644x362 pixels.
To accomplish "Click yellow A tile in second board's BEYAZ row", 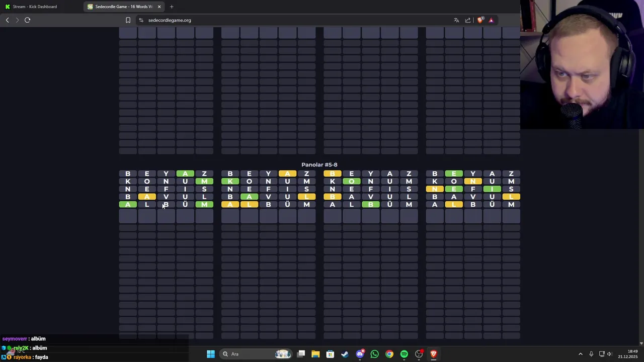I will 287,173.
